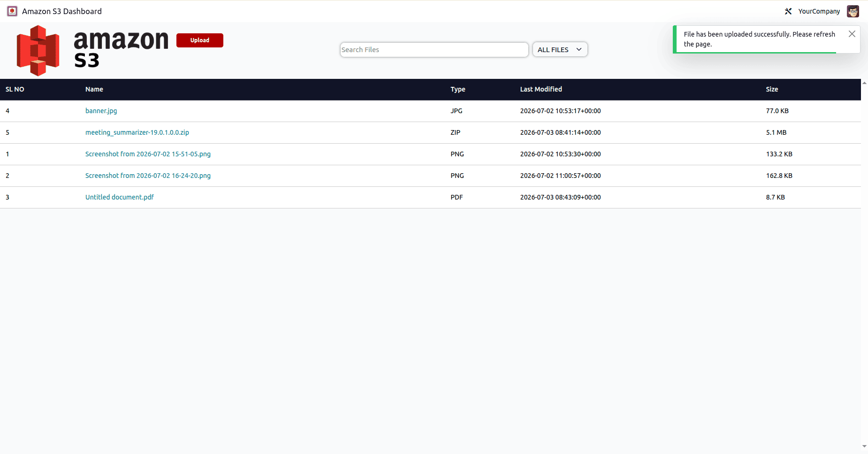Focus the Search Files input field
The width and height of the screenshot is (868, 454).
click(x=434, y=50)
